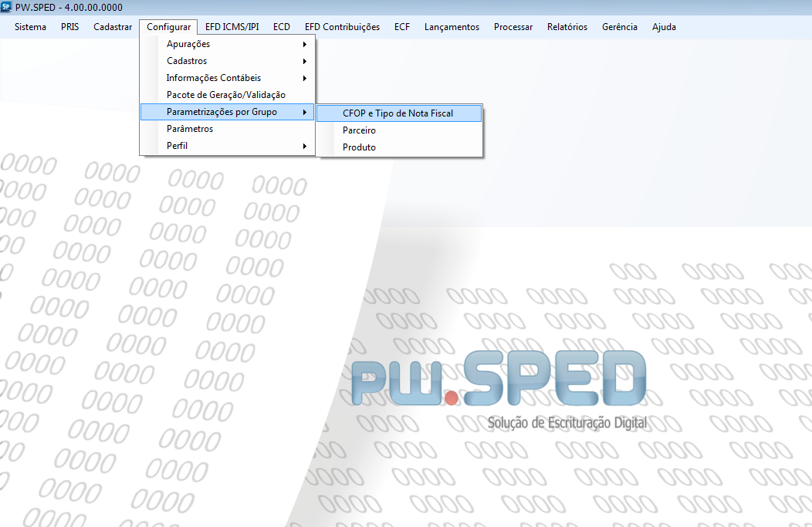Expand the Perfil submenu

228,146
